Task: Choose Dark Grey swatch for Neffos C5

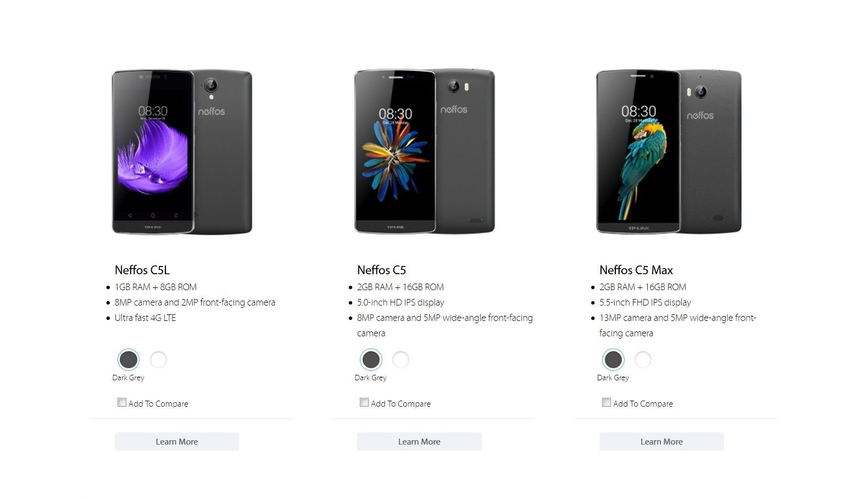Action: click(371, 360)
